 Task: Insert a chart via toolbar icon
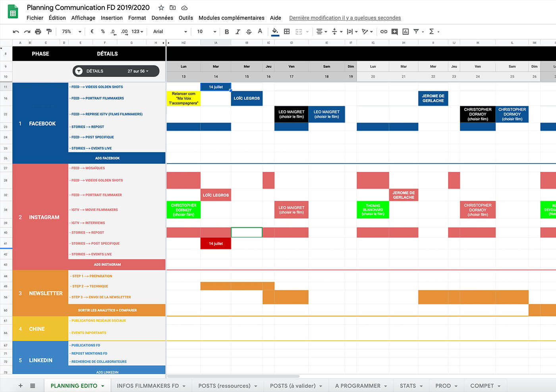click(405, 32)
